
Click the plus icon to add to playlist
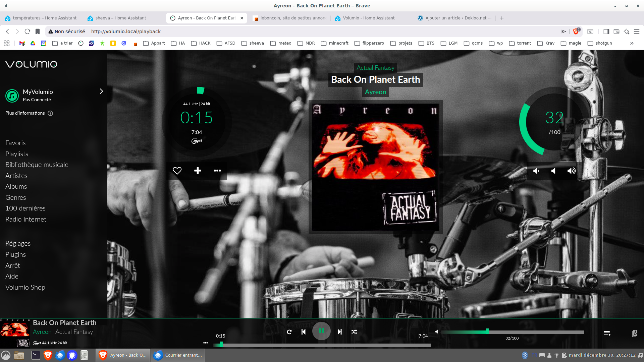[198, 171]
